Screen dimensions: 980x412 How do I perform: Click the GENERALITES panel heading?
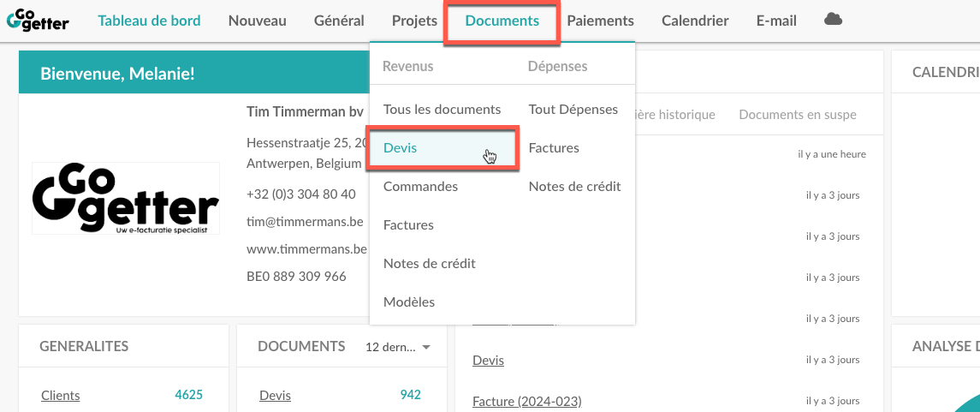(x=84, y=346)
